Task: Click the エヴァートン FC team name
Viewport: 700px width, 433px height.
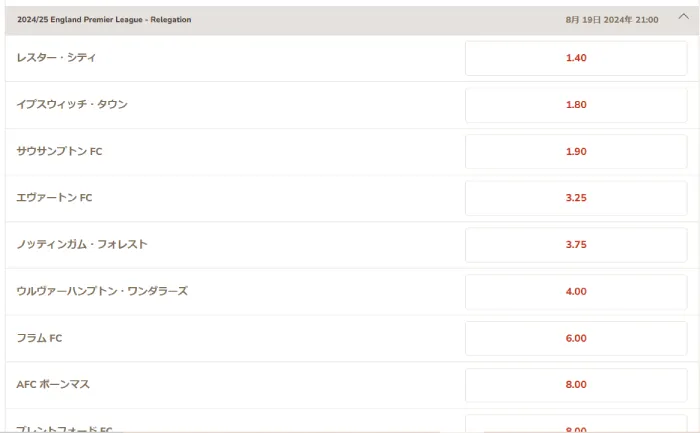Action: (54, 198)
